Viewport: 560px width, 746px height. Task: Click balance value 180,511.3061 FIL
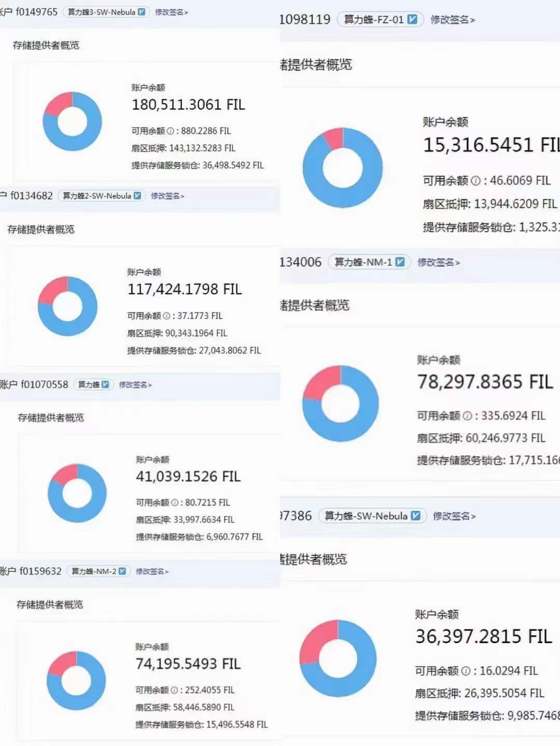click(188, 105)
